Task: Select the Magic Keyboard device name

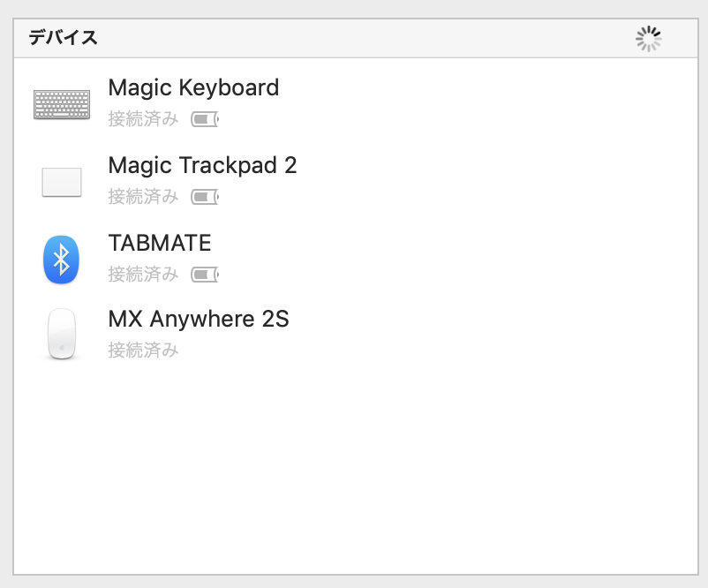Action: click(x=193, y=88)
